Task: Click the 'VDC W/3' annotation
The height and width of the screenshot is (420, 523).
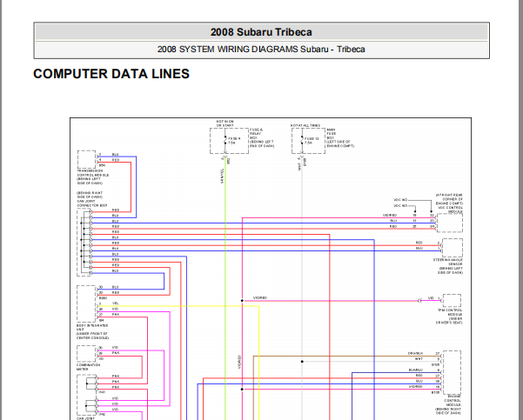Action: 400,206
